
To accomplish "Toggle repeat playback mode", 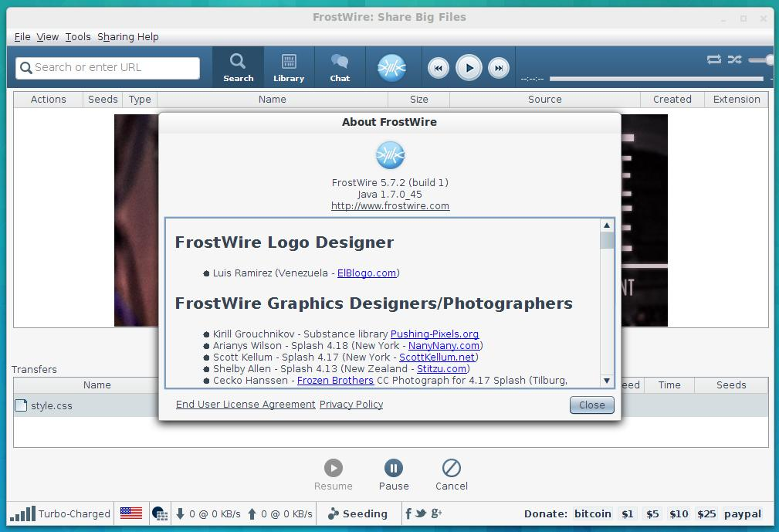I will click(713, 59).
